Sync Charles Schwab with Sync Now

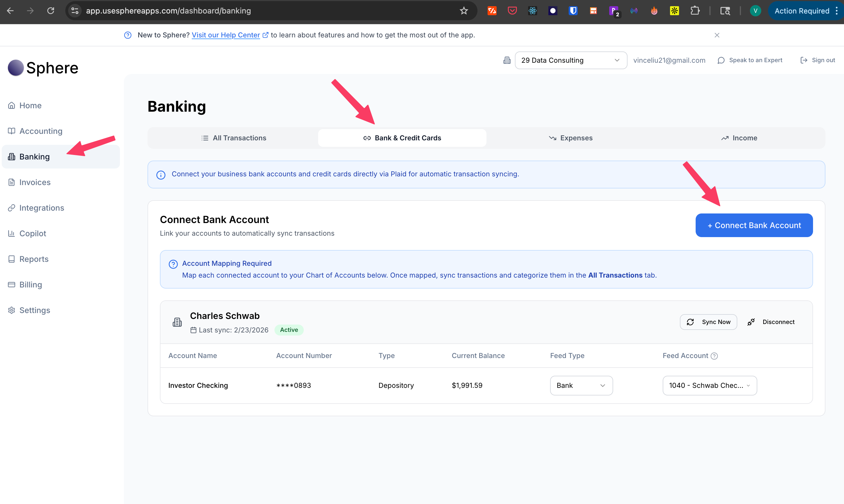click(x=708, y=322)
